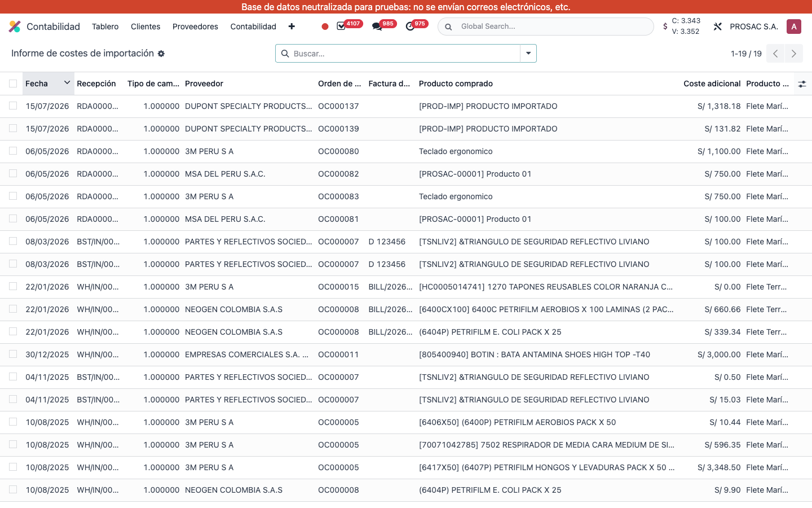Select the OC000139 row checkbox
812x508 pixels.
[x=13, y=128]
